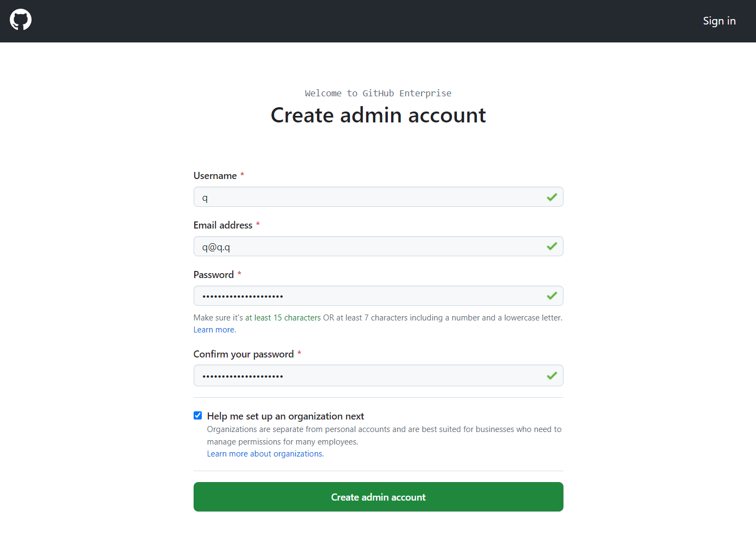Click the Email address field label
The image size is (756, 549).
tap(223, 225)
